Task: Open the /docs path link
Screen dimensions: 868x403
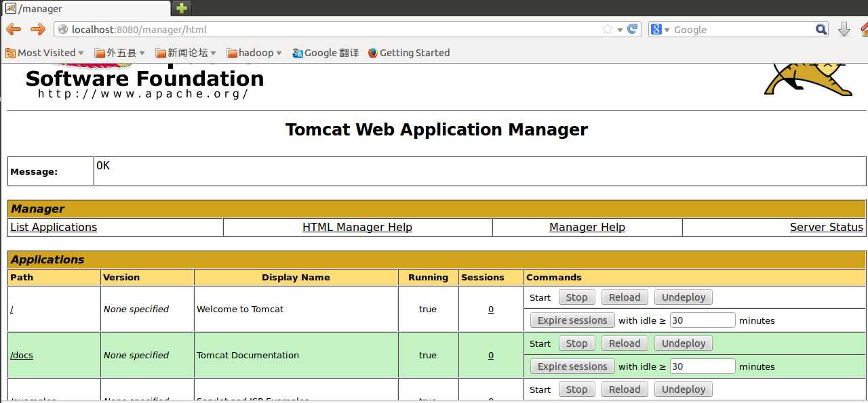Action: (x=22, y=355)
